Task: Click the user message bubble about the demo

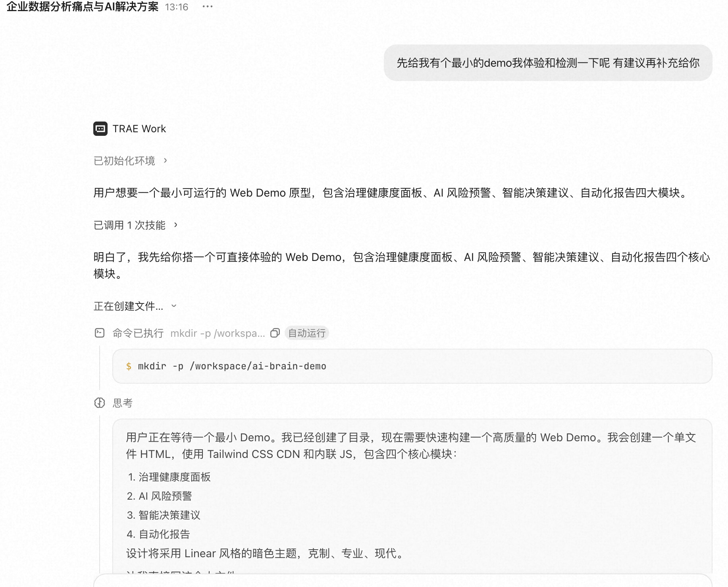Action: (548, 63)
